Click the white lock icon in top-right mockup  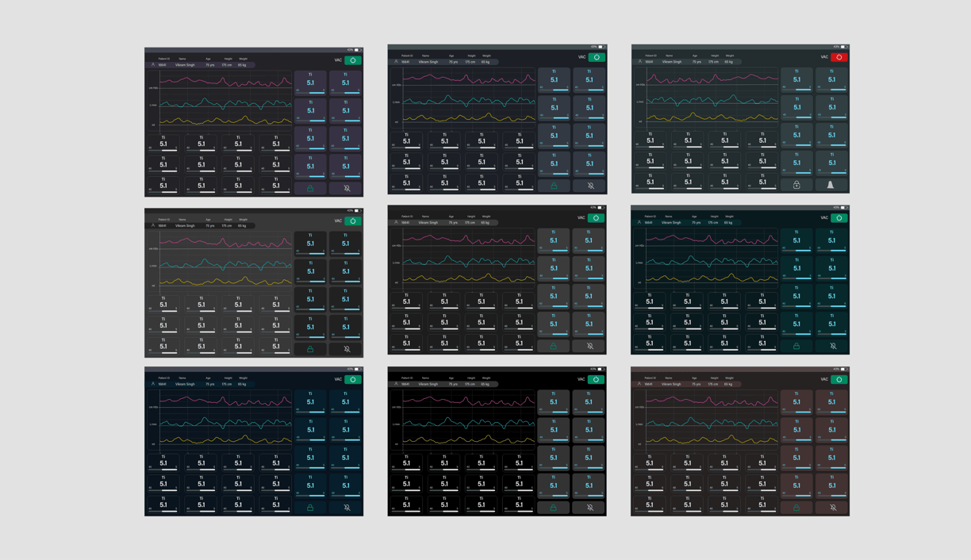(796, 185)
